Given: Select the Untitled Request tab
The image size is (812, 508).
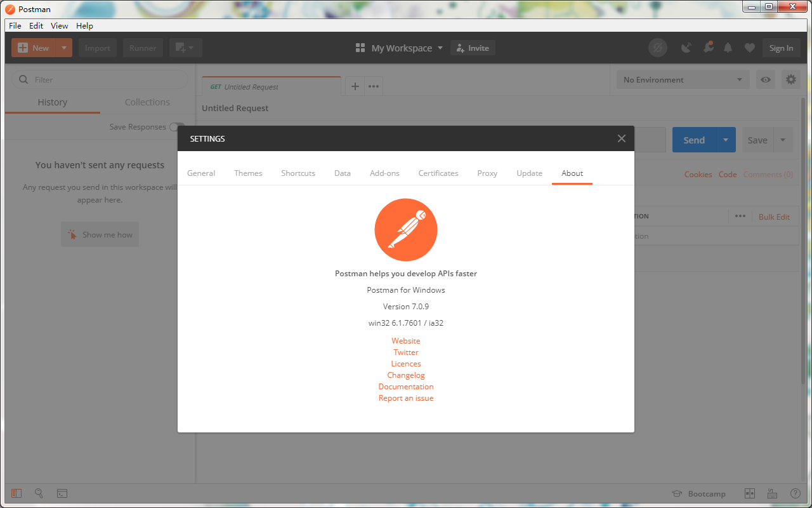Looking at the screenshot, I should (272, 86).
